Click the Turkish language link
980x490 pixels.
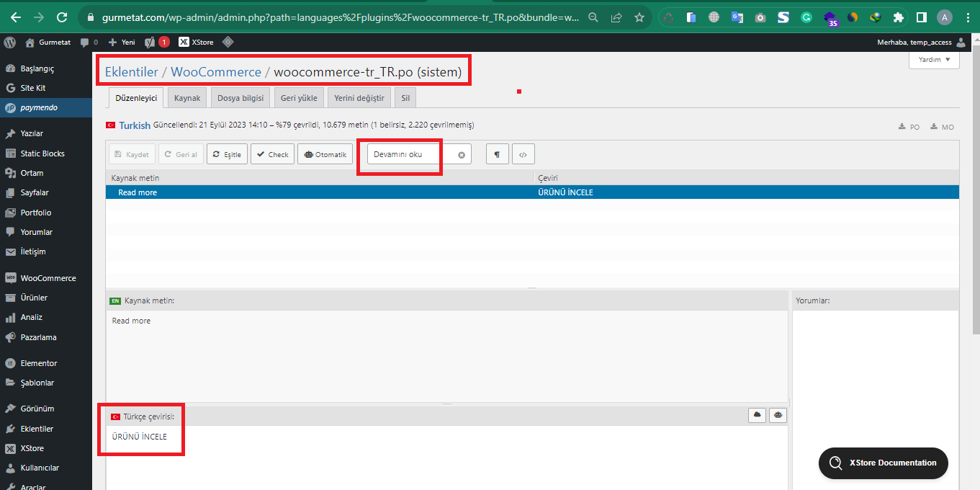[x=135, y=125]
